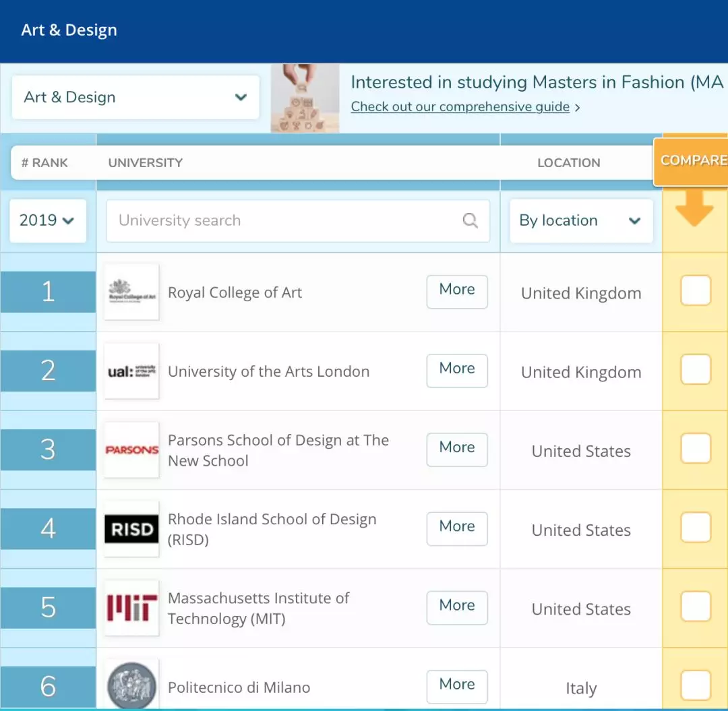Viewport: 728px width, 711px height.
Task: Expand the 2019 year dropdown
Action: 48,220
